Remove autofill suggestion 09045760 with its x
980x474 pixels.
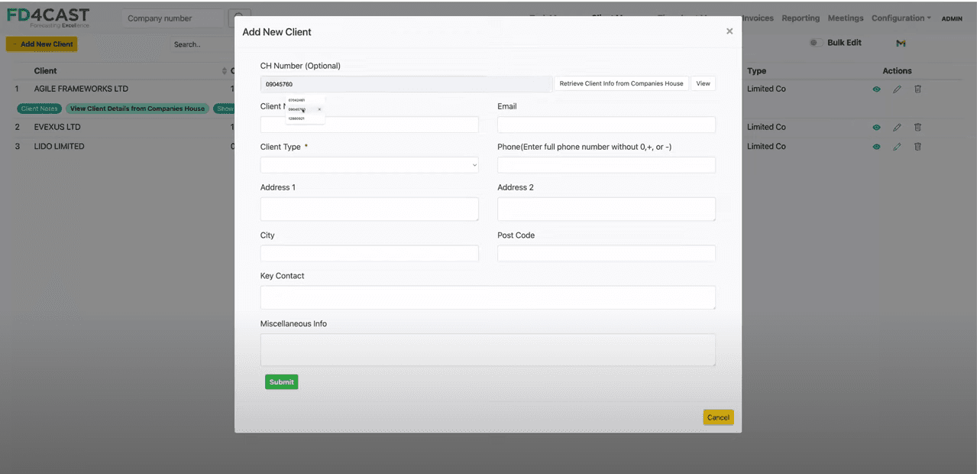click(319, 109)
